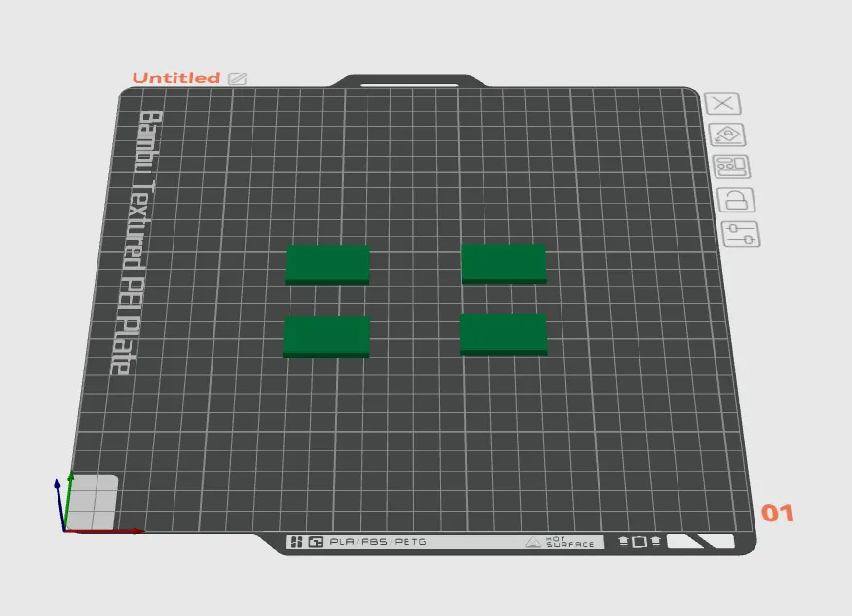This screenshot has width=852, height=616.
Task: Click the PLA/ABS/PETG label on plate
Action: click(x=378, y=542)
